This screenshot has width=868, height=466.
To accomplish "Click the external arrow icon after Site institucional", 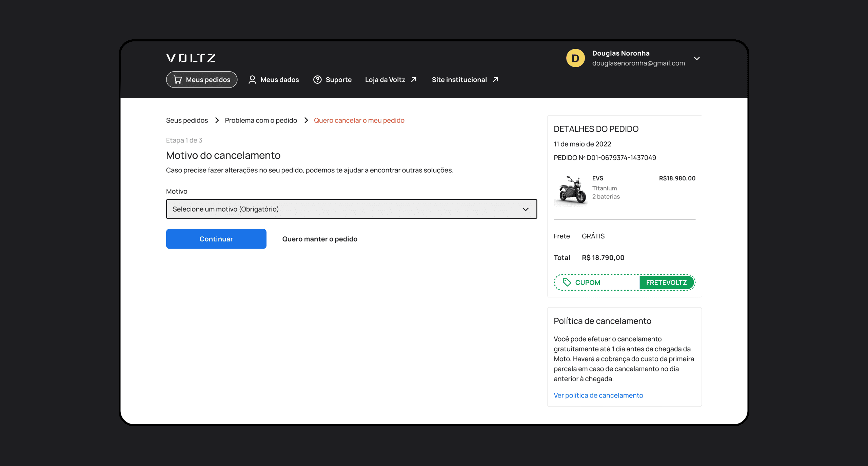I will [495, 79].
